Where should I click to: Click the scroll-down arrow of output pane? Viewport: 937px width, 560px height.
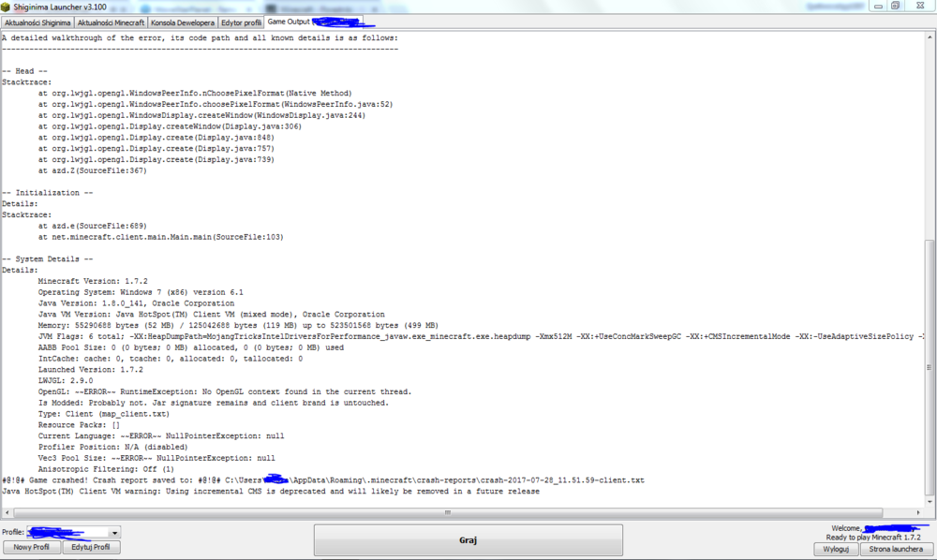click(930, 502)
